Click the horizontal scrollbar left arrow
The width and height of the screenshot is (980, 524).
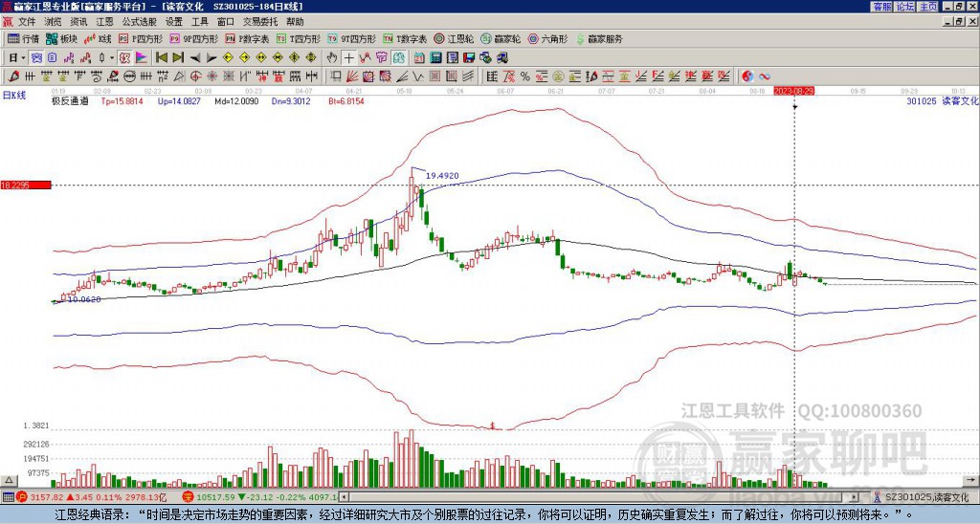(x=343, y=497)
